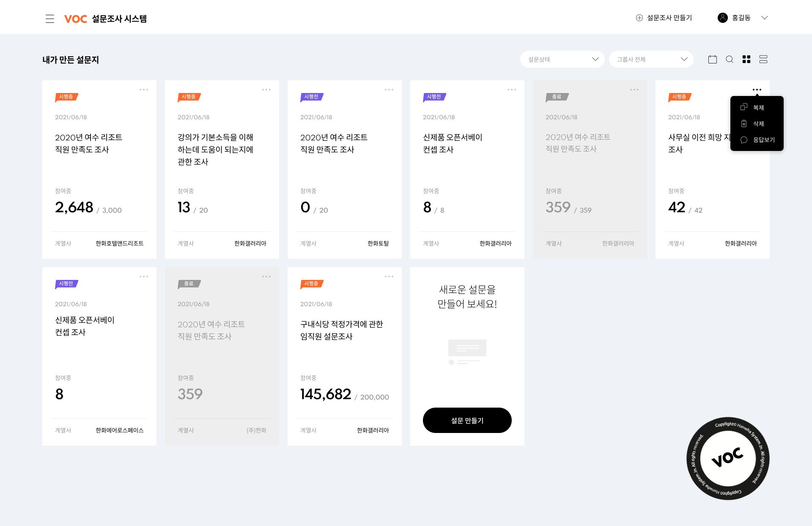Click the 설문조사 만들기 header link
Viewport: 812px width, 526px height.
point(669,18)
